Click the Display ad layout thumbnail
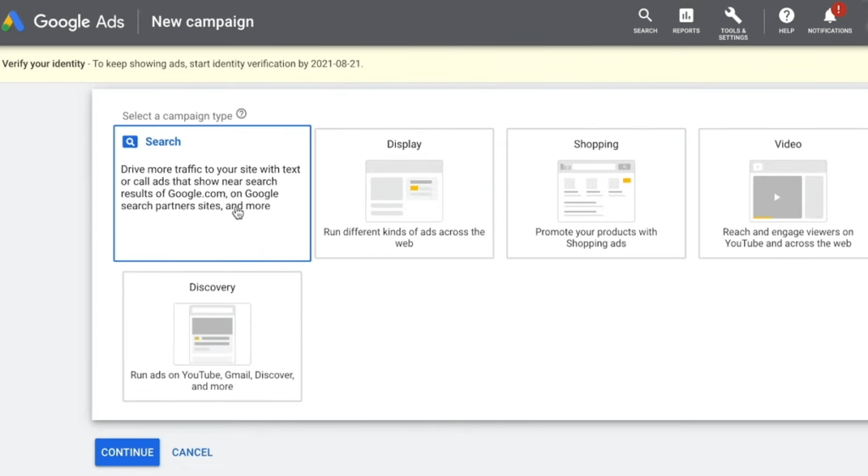Screen dimensions: 868x476 coord(404,191)
